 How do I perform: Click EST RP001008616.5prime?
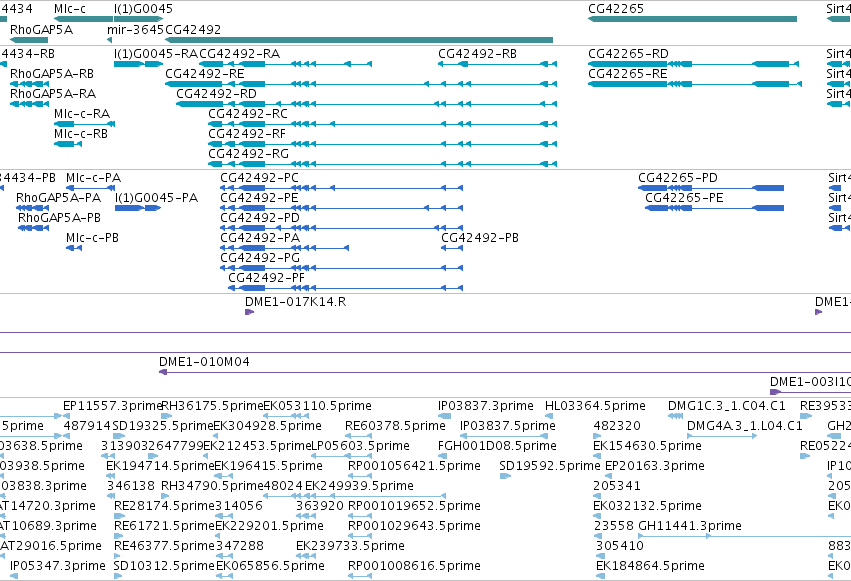coord(414,566)
